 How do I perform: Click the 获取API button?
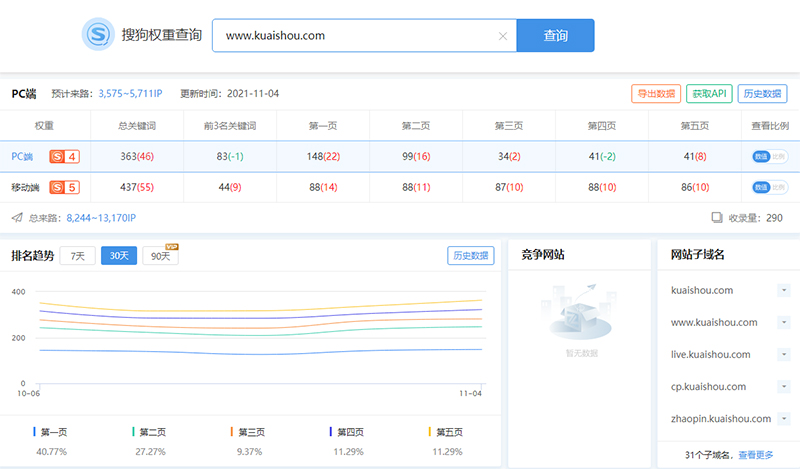[709, 93]
